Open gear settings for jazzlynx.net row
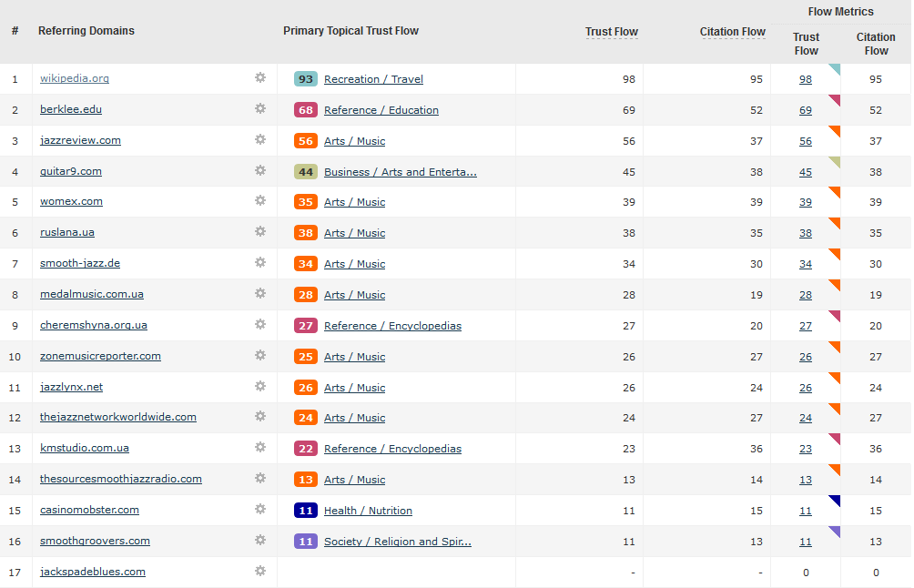The width and height of the screenshot is (914, 588). click(260, 386)
